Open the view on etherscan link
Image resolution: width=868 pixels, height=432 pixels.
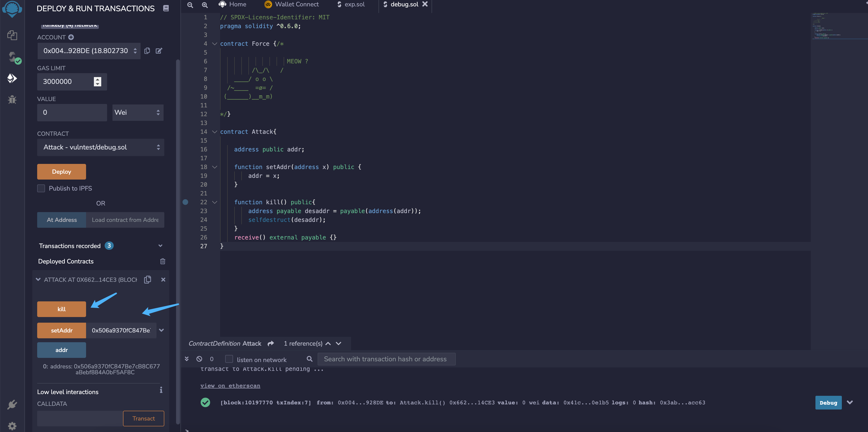(230, 386)
